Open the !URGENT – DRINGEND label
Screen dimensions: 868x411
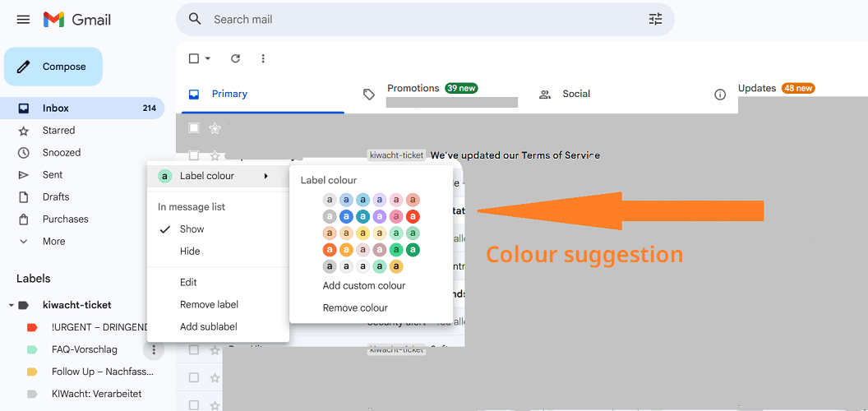click(x=100, y=327)
